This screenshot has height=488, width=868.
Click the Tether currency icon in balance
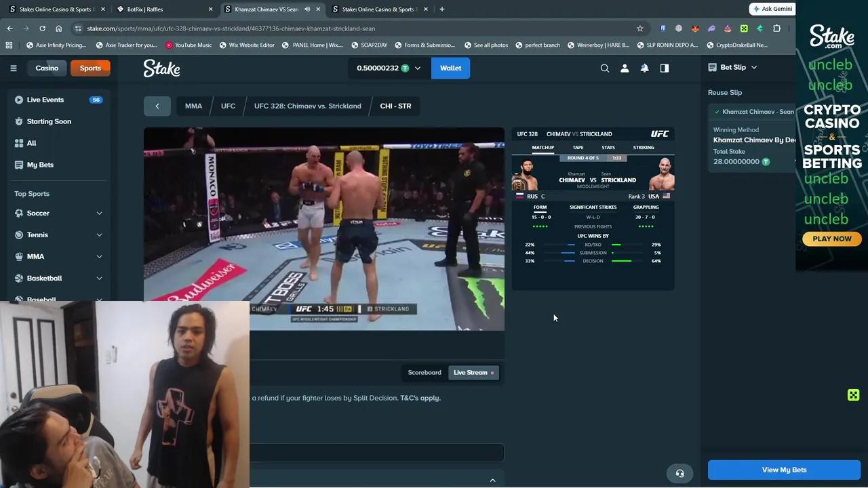(x=405, y=68)
